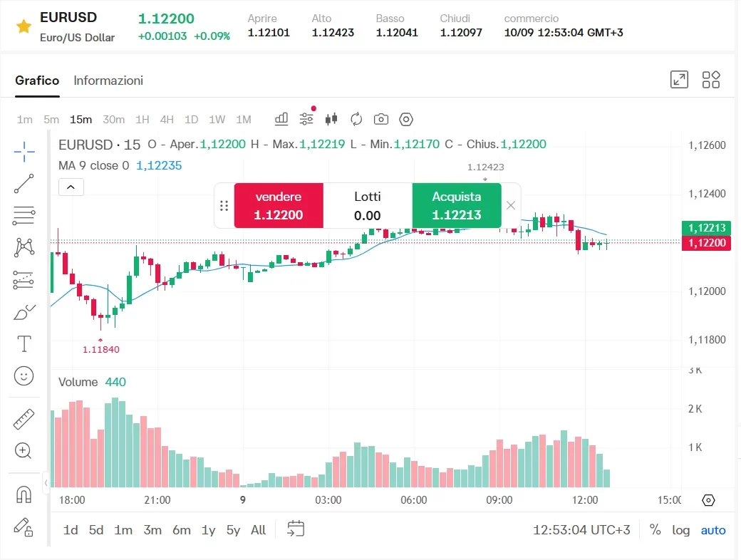Set date range to 5d
Screen dimensions: 741x560
[96, 530]
